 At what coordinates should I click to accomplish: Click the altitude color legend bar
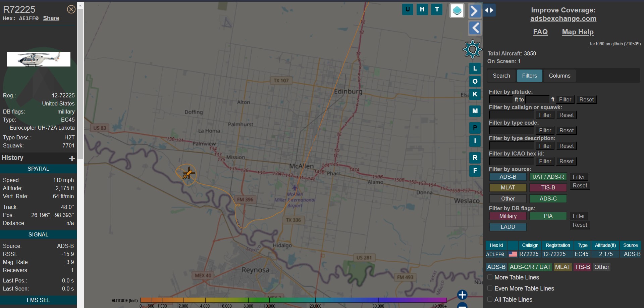pyautogui.click(x=293, y=300)
